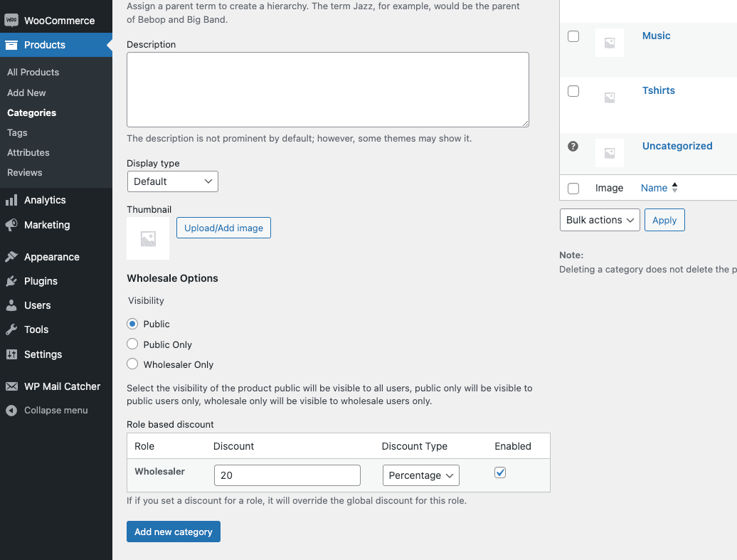737x560 pixels.
Task: Open the Uncategorized category link
Action: (677, 146)
